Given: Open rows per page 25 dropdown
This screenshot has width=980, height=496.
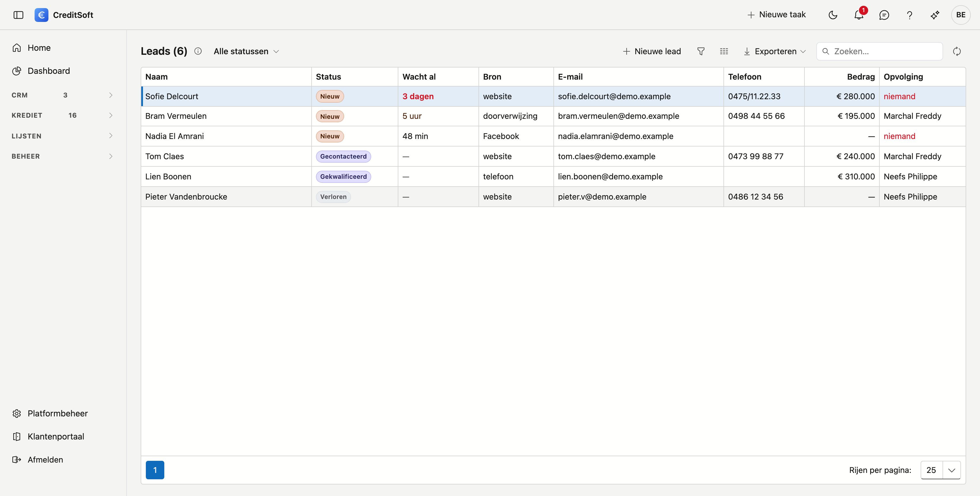Looking at the screenshot, I should point(941,470).
